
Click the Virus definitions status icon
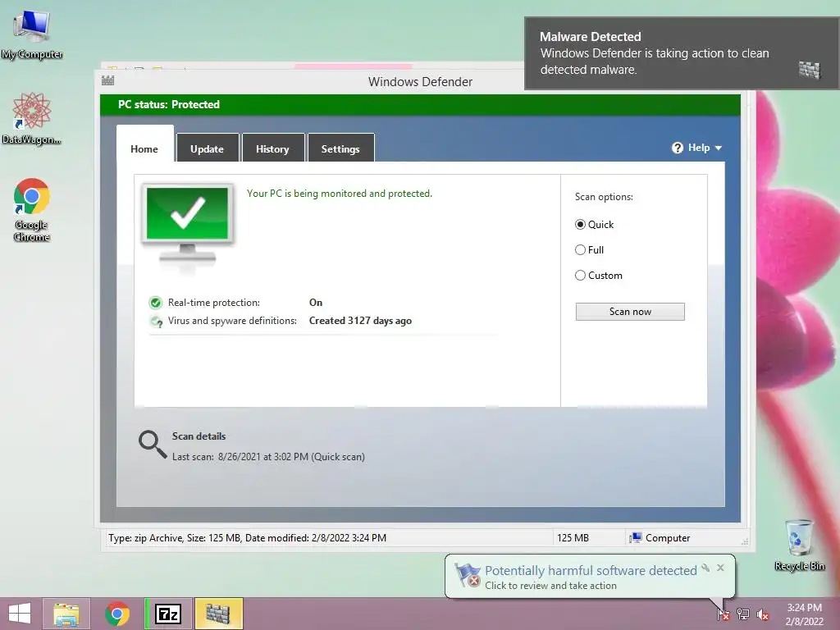[x=156, y=321]
